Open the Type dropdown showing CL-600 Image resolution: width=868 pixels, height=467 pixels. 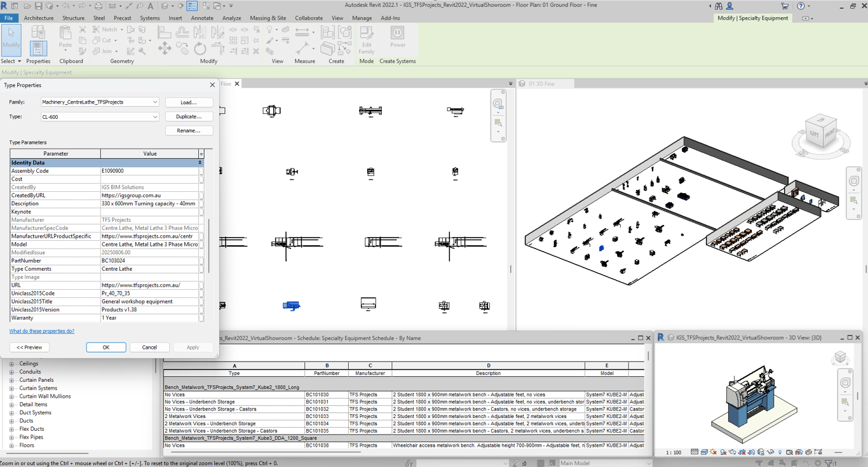click(x=154, y=117)
